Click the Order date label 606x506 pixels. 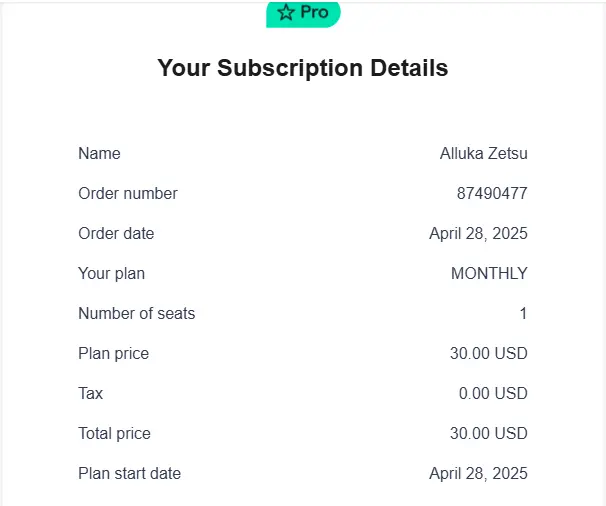point(116,233)
